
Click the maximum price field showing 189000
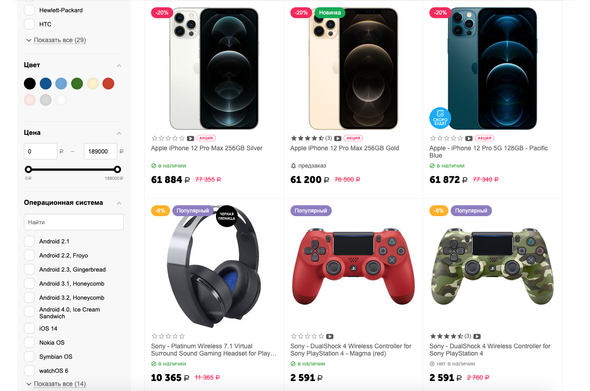tap(100, 151)
